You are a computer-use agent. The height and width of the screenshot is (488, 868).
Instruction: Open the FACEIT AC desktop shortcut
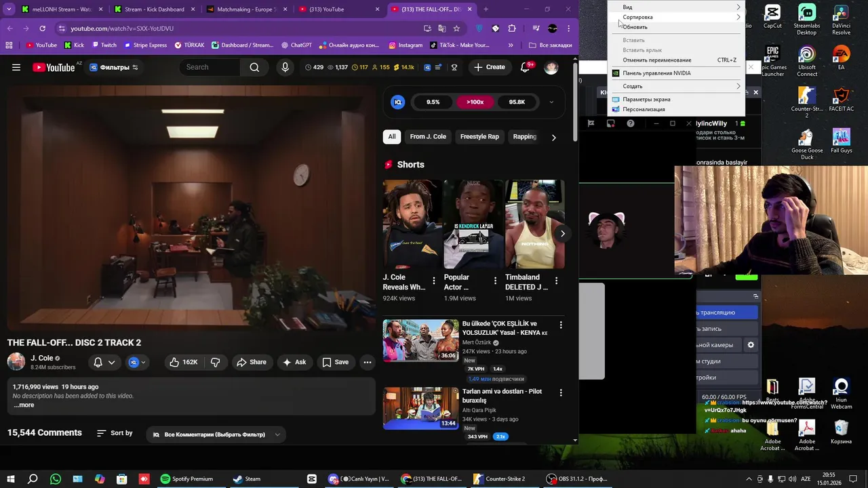click(841, 99)
